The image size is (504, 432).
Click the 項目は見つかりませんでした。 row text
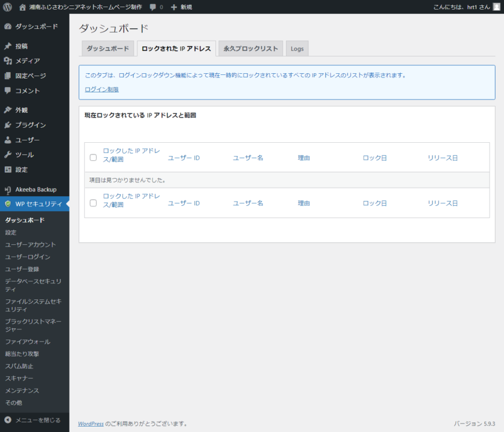pyautogui.click(x=127, y=180)
